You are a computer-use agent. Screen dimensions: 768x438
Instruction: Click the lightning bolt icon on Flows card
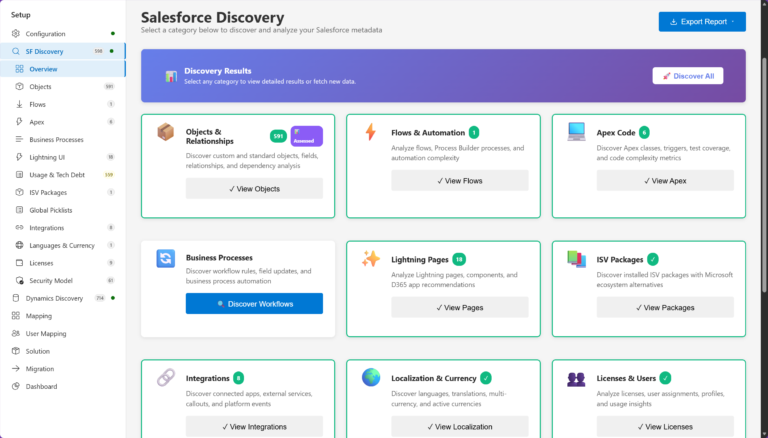371,132
